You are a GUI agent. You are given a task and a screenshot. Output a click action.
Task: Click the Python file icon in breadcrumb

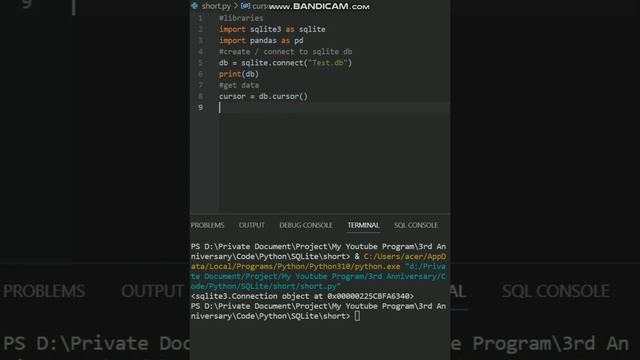[195, 6]
